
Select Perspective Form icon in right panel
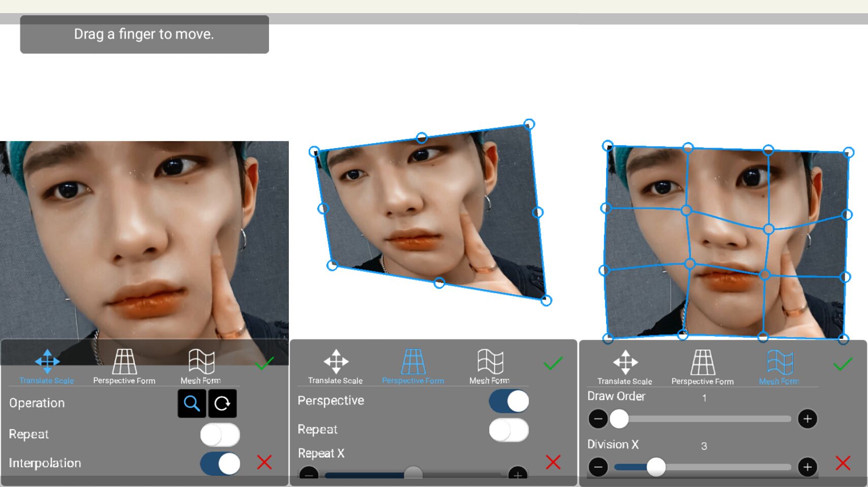point(703,362)
